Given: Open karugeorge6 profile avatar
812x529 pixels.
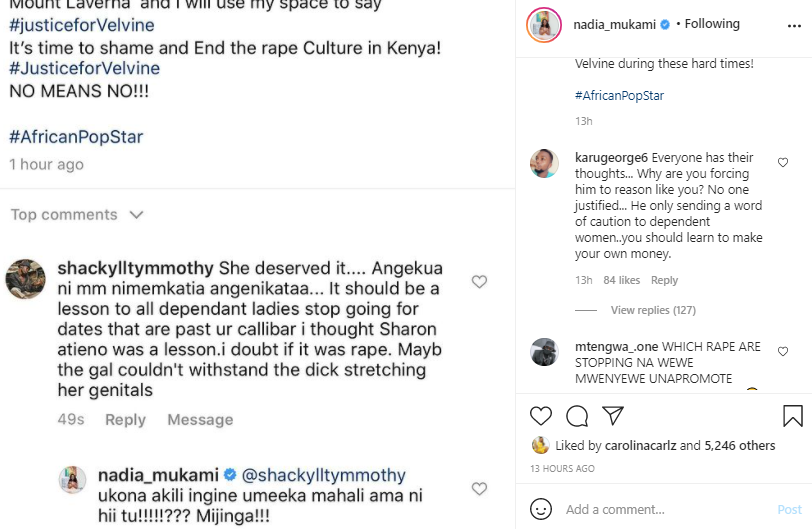Looking at the screenshot, I should [544, 163].
